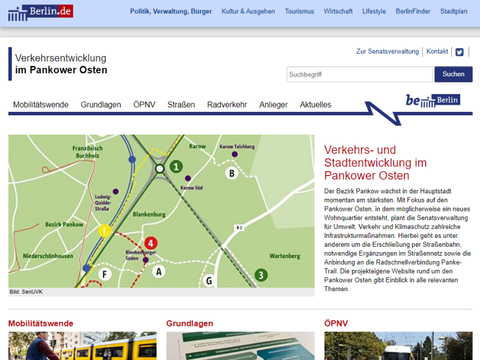Go to Radverkehr tab
Image resolution: width=480 pixels, height=360 pixels.
tap(227, 105)
